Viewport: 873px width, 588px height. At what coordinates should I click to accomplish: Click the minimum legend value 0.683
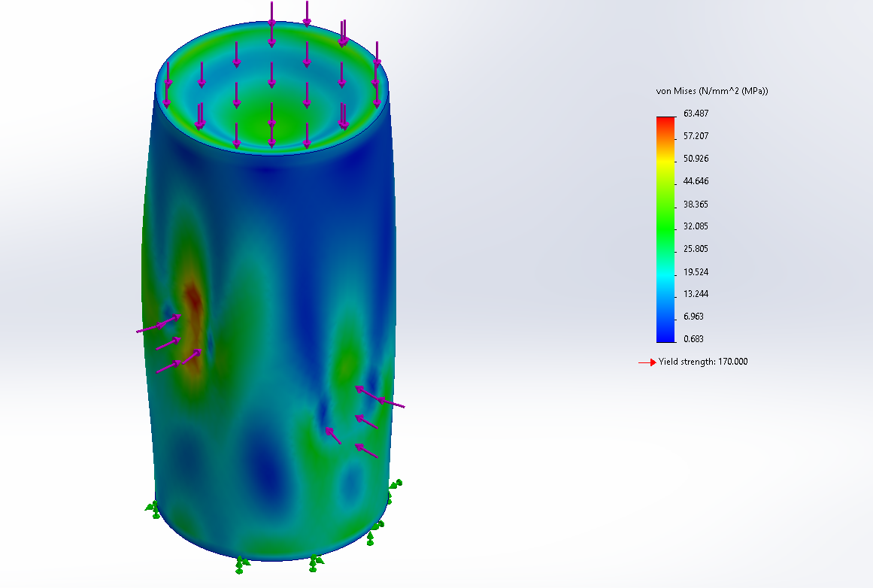[693, 339]
